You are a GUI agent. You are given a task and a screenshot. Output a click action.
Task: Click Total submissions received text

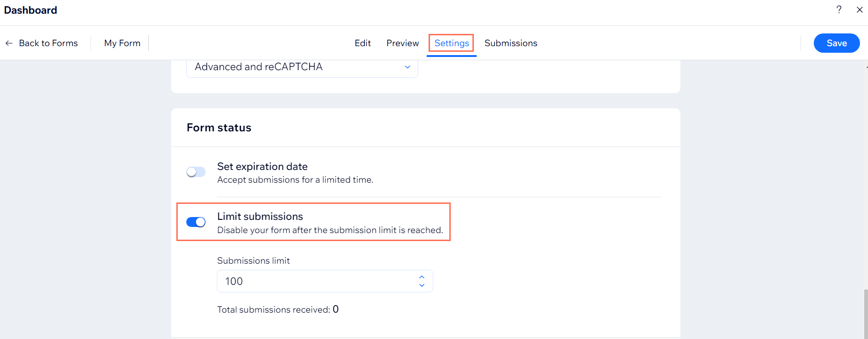[278, 309]
